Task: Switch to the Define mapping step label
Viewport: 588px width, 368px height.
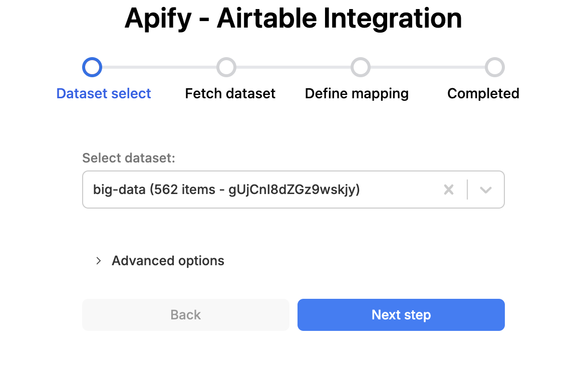Action: pyautogui.click(x=357, y=93)
